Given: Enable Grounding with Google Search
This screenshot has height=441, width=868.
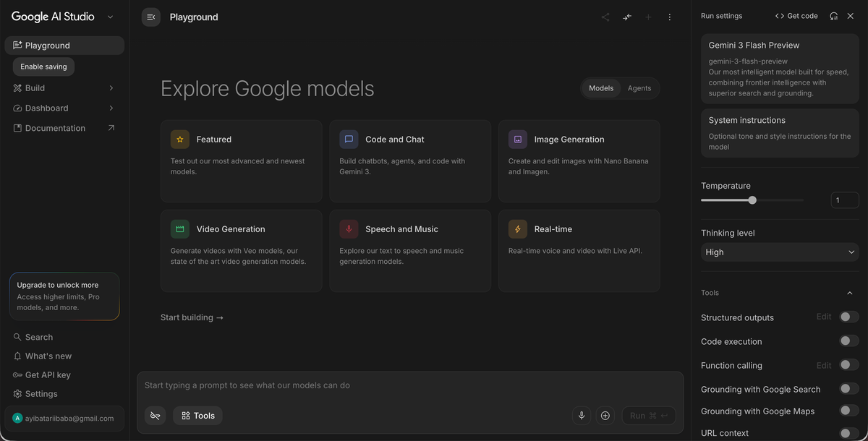Looking at the screenshot, I should (x=848, y=388).
